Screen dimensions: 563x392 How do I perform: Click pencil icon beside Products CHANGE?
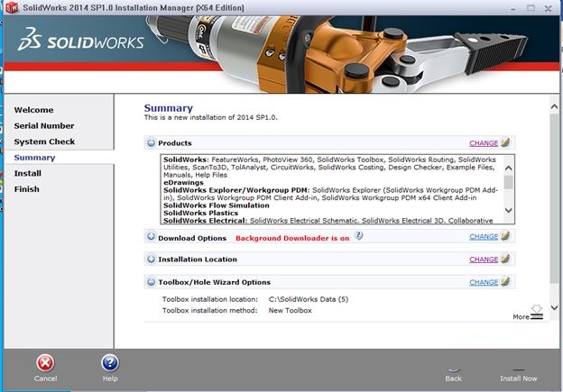point(505,142)
